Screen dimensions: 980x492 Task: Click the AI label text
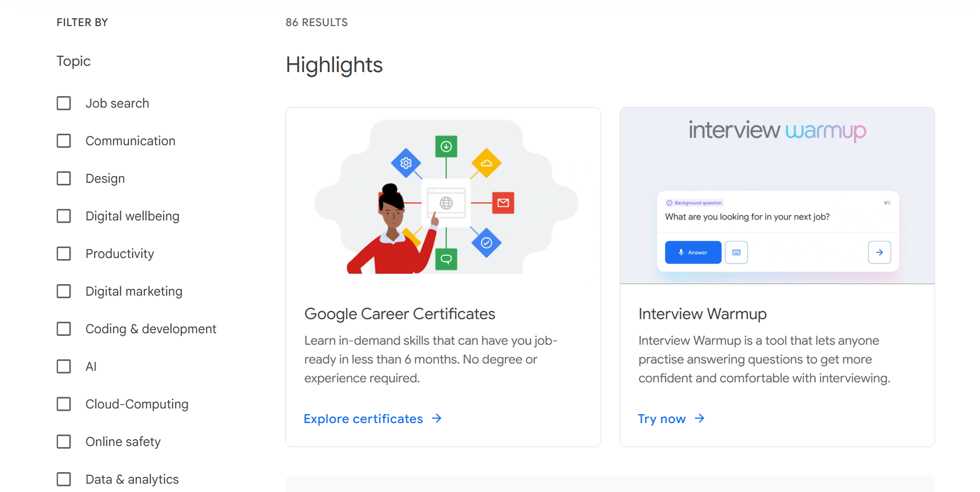pyautogui.click(x=91, y=367)
